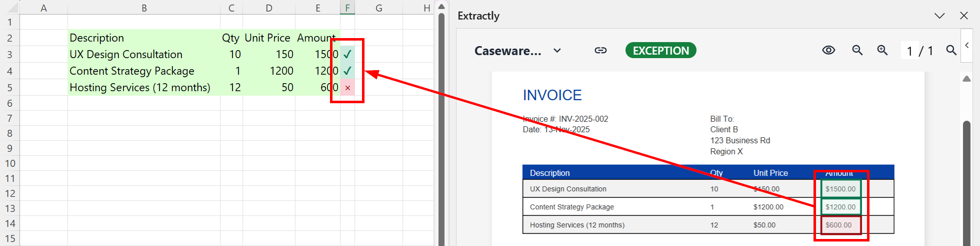Screen dimensions: 980x246
Task: Click the highlighted $1500.00 amount in invoice
Action: 840,189
